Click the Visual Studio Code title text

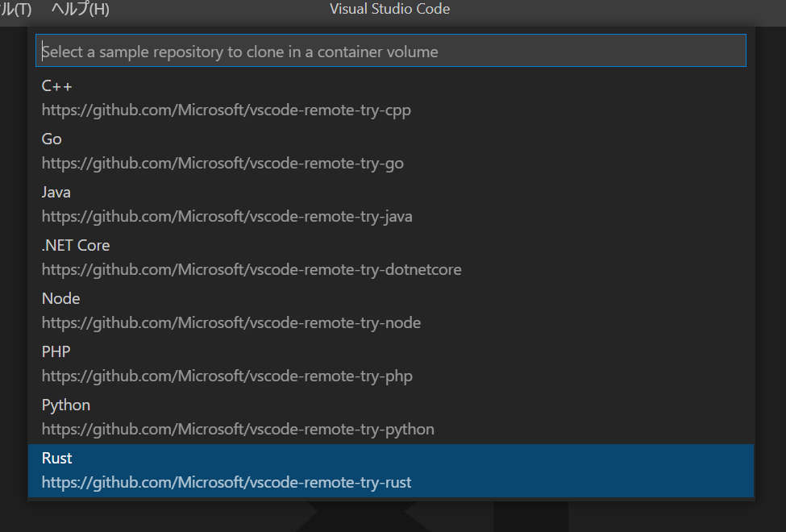pyautogui.click(x=389, y=9)
